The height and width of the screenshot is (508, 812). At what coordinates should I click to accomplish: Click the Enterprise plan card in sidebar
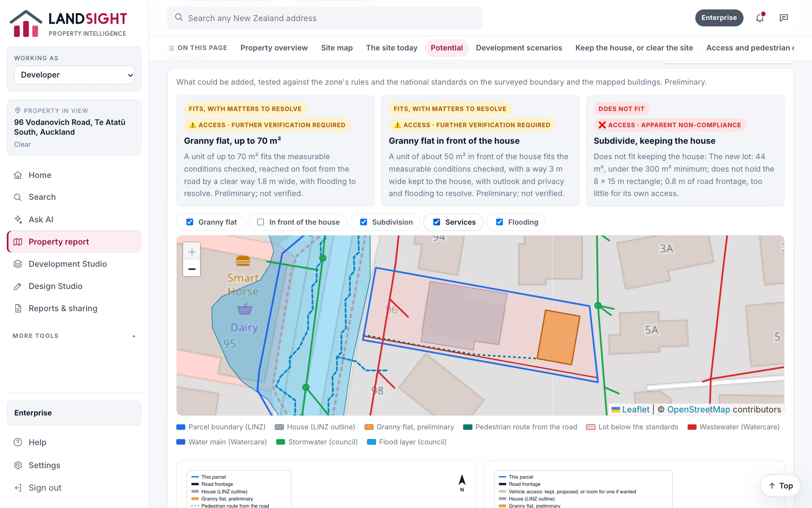(74, 413)
